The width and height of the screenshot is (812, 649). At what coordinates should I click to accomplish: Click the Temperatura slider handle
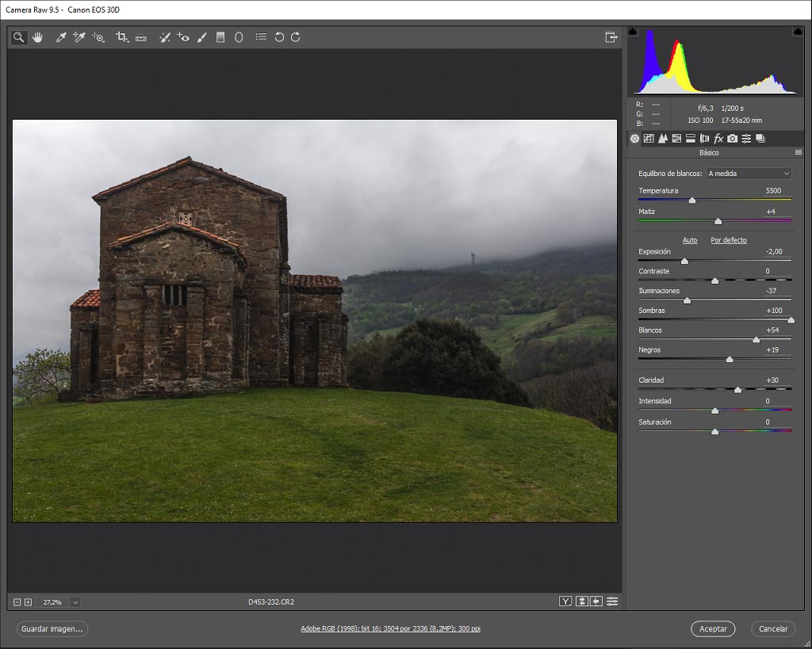pos(691,200)
